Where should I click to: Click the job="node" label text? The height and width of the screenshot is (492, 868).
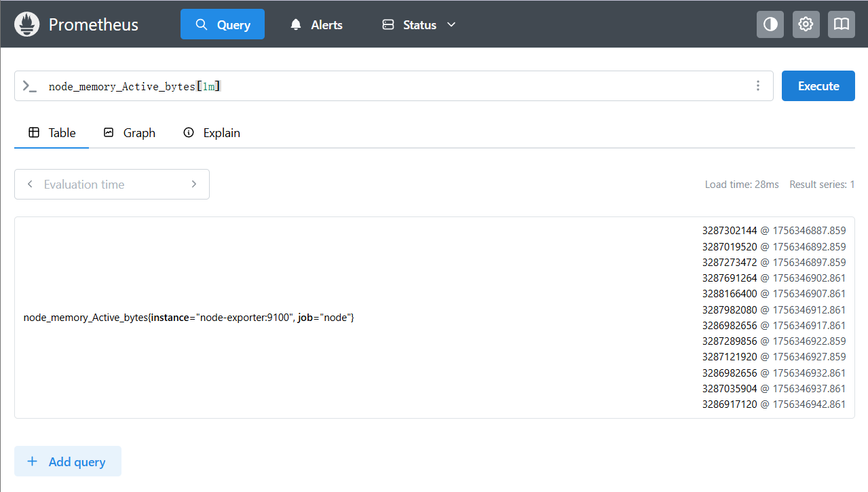point(324,318)
